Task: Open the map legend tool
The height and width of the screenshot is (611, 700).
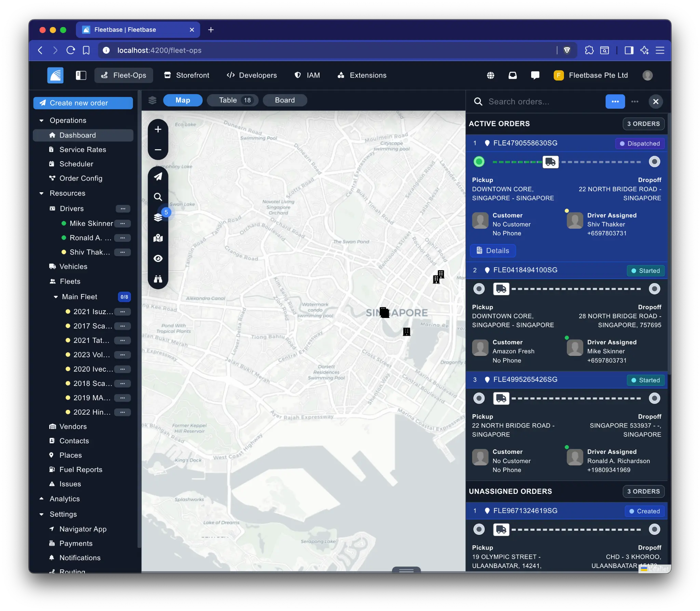Action: [x=158, y=238]
